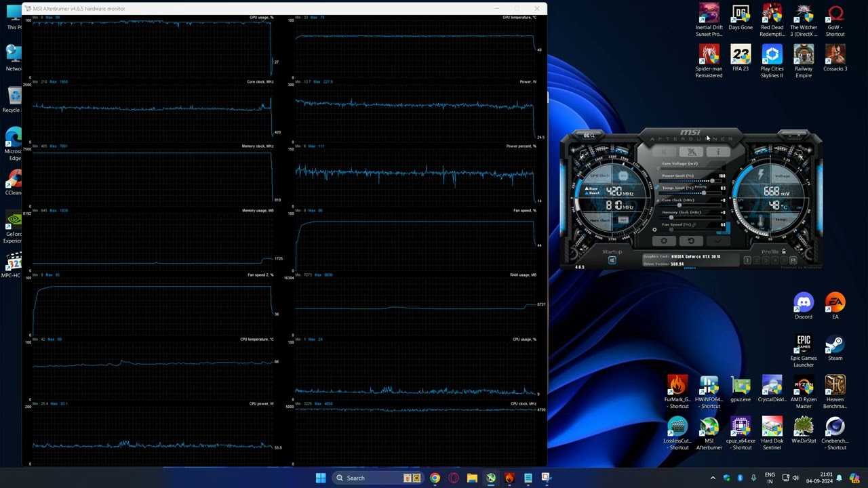Open the Windows Start menu
This screenshot has width=868, height=488.
(321, 478)
